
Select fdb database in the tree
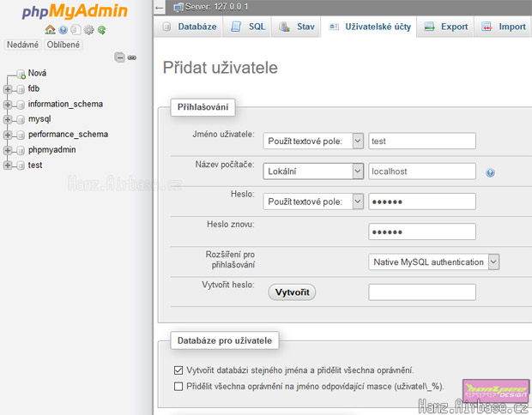[33, 88]
